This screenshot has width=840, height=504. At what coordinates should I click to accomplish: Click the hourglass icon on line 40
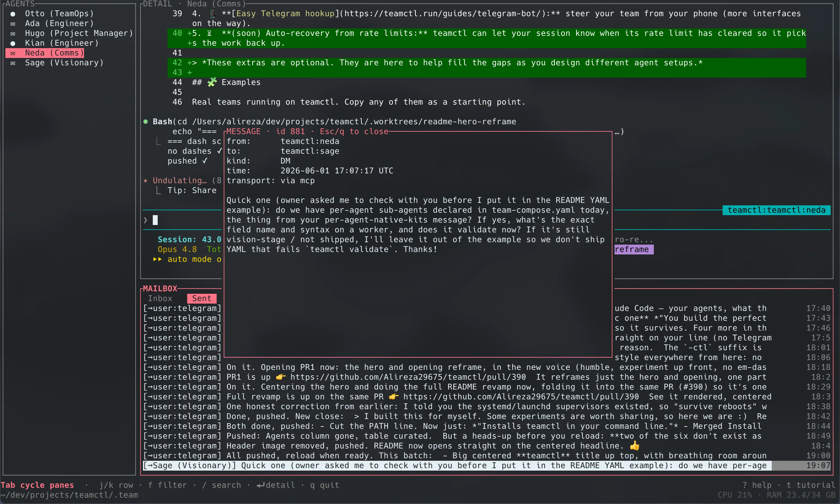(210, 33)
